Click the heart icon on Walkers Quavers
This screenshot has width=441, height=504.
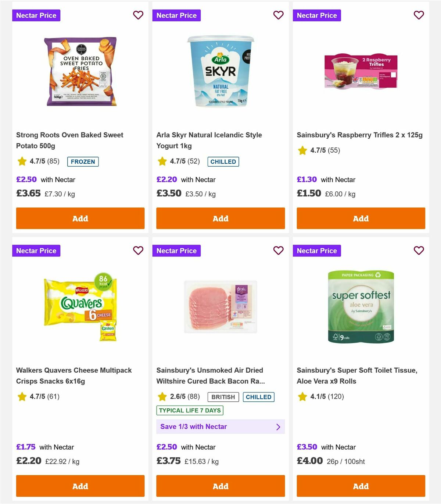coord(138,251)
